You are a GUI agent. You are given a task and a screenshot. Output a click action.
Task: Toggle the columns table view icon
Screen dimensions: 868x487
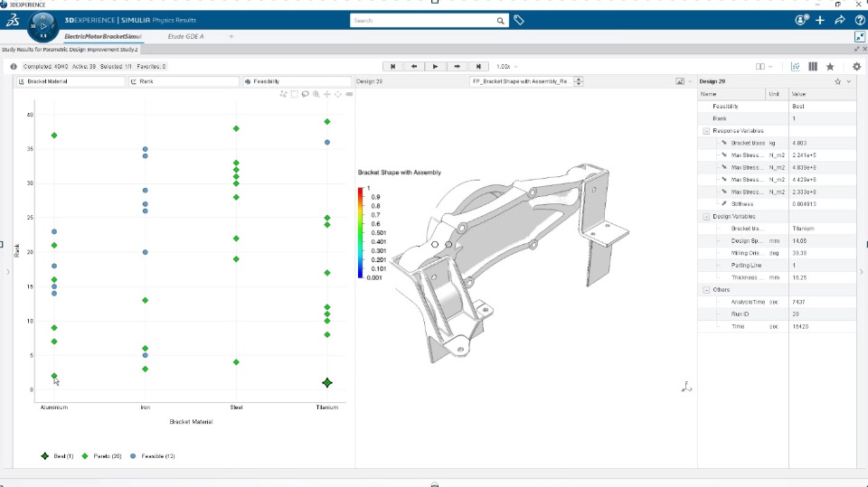click(813, 67)
